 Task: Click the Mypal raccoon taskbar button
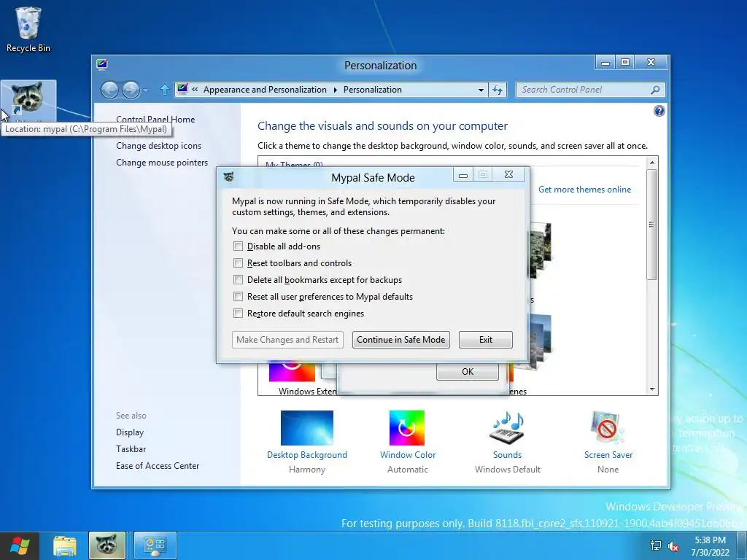click(x=107, y=545)
